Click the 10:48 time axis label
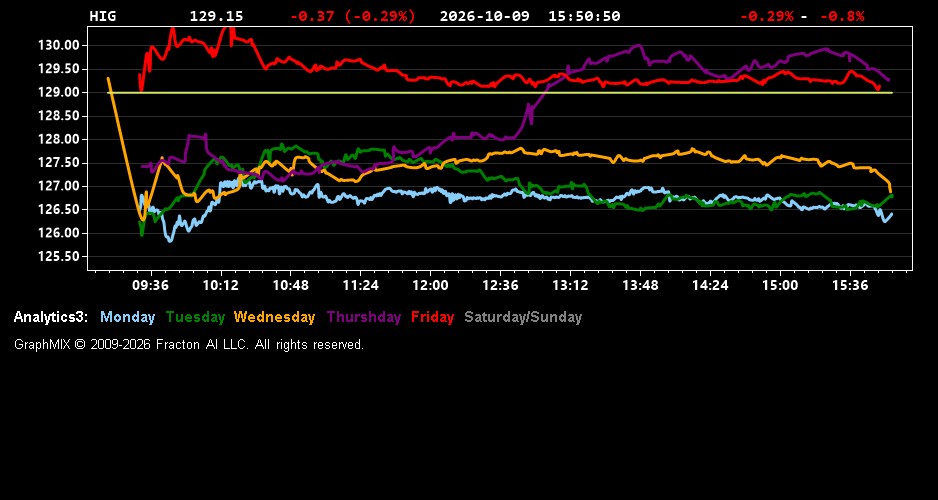938x500 pixels. click(291, 285)
